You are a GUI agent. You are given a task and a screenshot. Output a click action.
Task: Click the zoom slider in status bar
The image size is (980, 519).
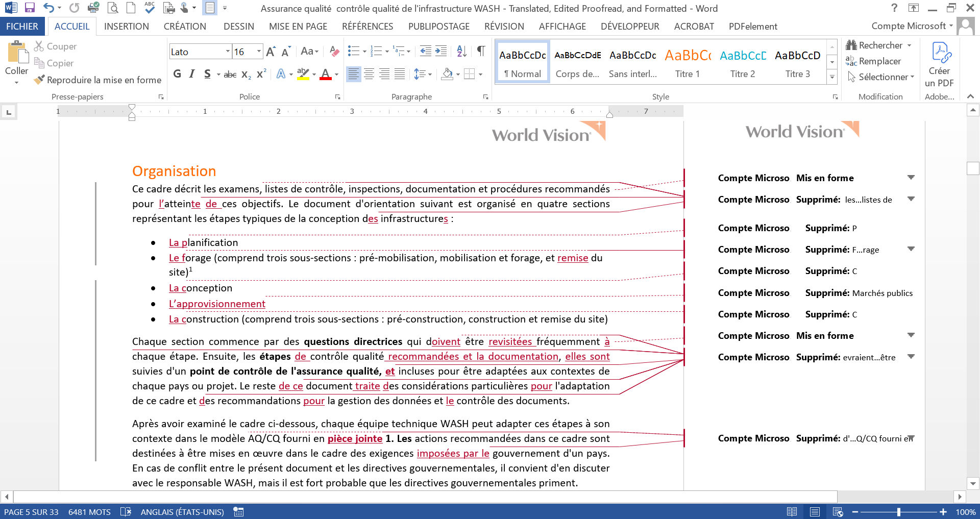tap(898, 512)
